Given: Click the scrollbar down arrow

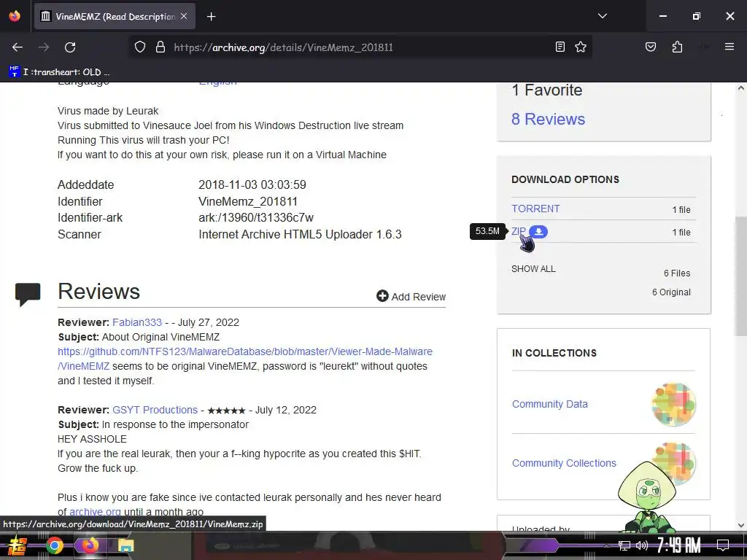Looking at the screenshot, I should point(740,525).
